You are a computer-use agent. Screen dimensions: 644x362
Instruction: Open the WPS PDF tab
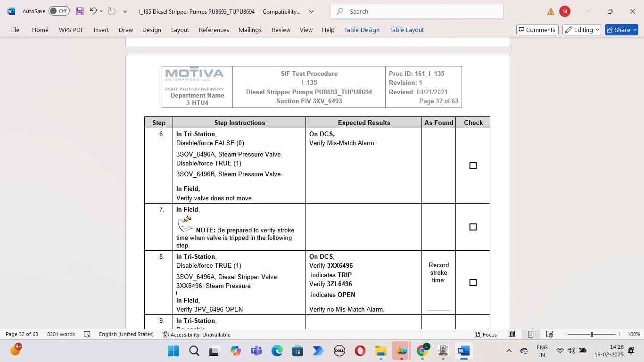click(71, 30)
